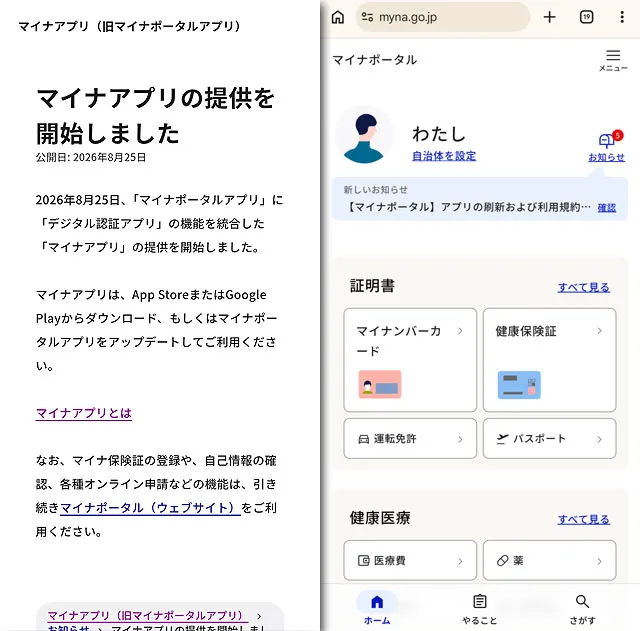Screen dimensions: 640x631
Task: Tap the マイナンバーカード illustration image
Action: click(x=380, y=384)
